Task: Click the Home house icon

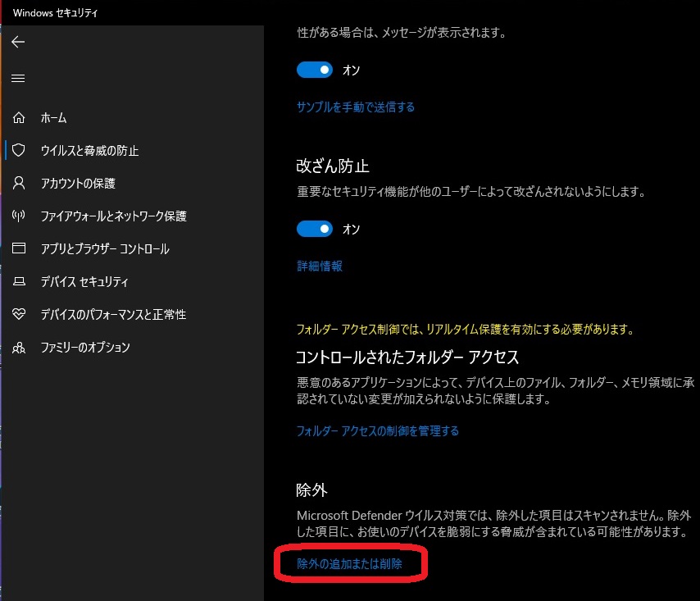Action: (19, 118)
